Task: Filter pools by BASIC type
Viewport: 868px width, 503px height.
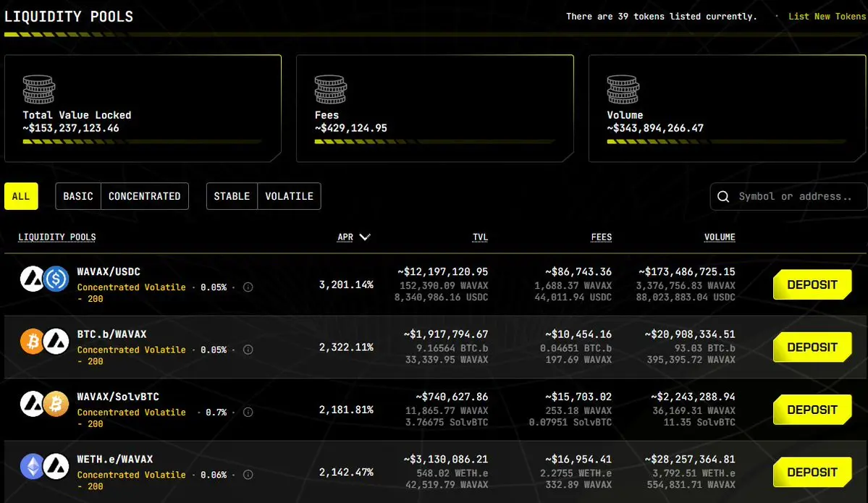Action: [x=78, y=196]
